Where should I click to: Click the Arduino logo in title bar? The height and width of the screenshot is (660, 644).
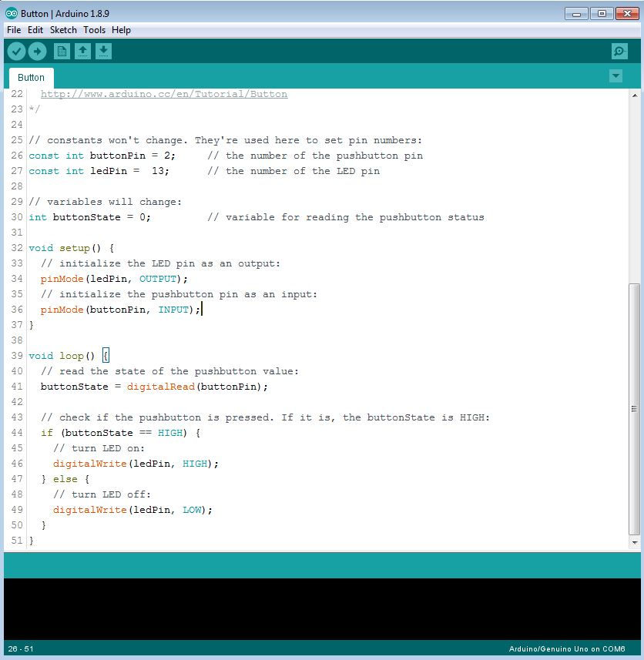(x=12, y=13)
